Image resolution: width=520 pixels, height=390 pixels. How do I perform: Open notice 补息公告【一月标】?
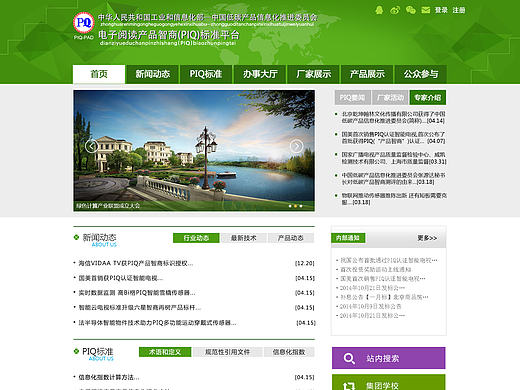click(x=384, y=297)
